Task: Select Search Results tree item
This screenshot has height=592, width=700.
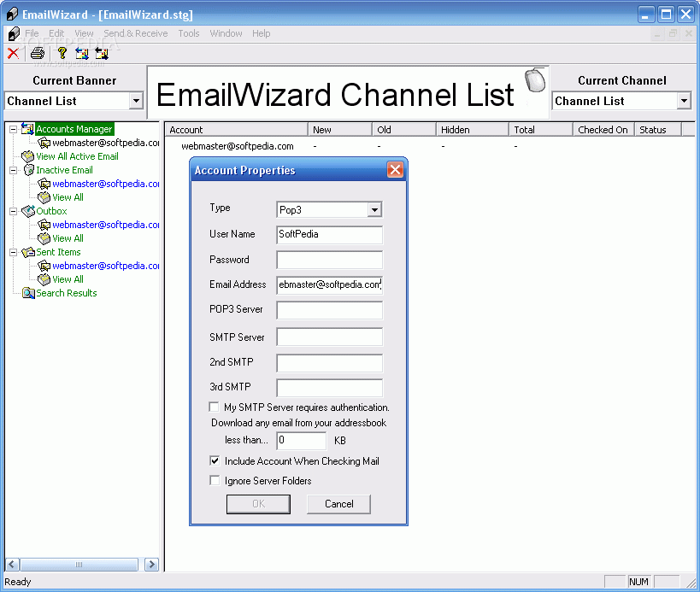Action: (x=66, y=293)
